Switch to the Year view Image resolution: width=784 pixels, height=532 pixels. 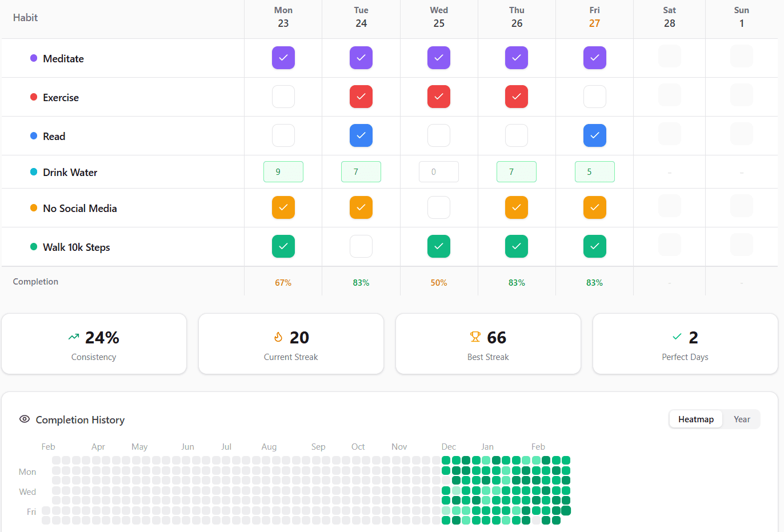click(741, 419)
